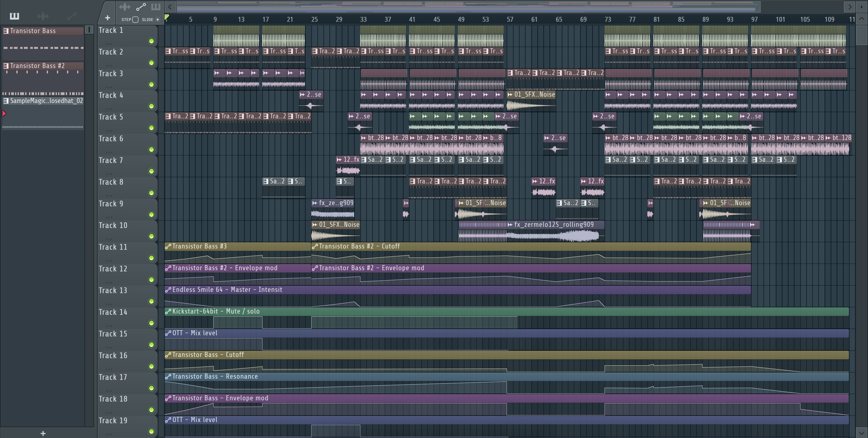Mute Track 19 with its green LED
868x438 pixels.
152,431
